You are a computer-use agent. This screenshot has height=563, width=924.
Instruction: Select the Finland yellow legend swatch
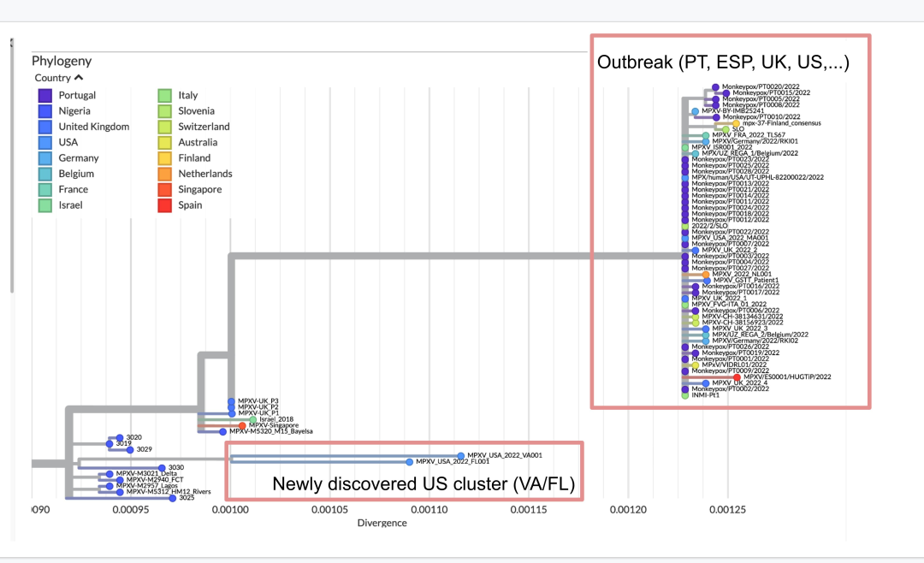(165, 158)
